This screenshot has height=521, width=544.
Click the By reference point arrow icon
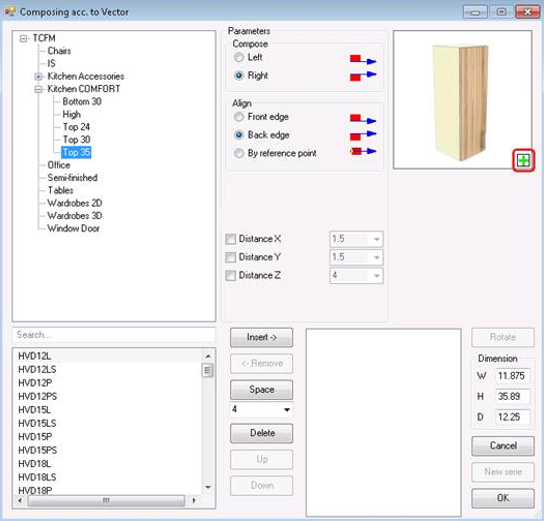363,152
